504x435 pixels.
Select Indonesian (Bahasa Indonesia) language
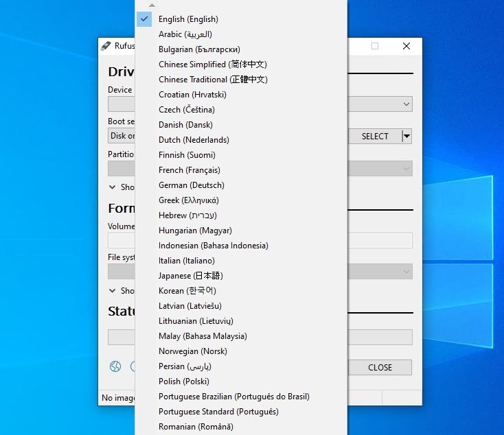pyautogui.click(x=241, y=246)
